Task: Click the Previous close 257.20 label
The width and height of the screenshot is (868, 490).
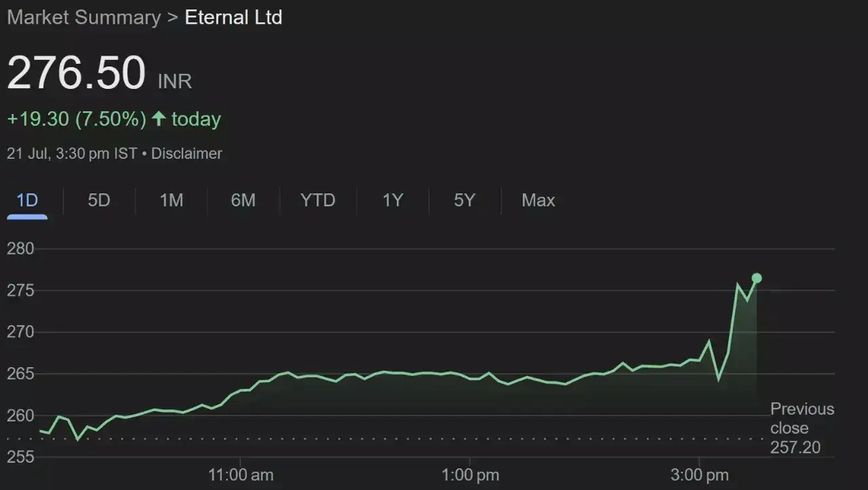Action: [802, 428]
